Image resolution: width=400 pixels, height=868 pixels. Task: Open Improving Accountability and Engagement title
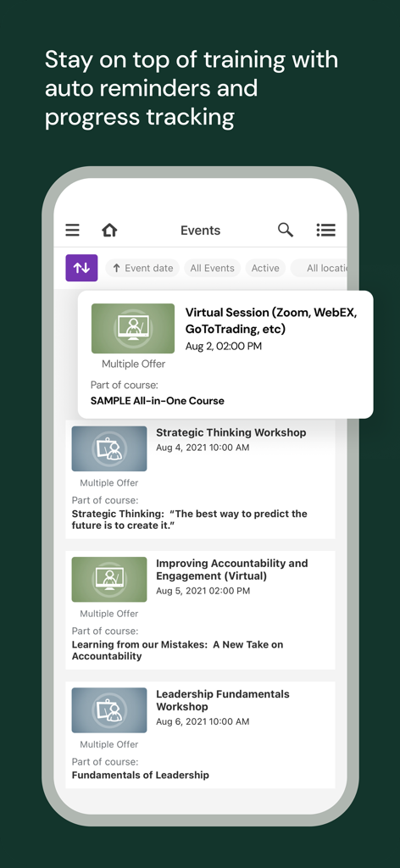click(x=232, y=570)
